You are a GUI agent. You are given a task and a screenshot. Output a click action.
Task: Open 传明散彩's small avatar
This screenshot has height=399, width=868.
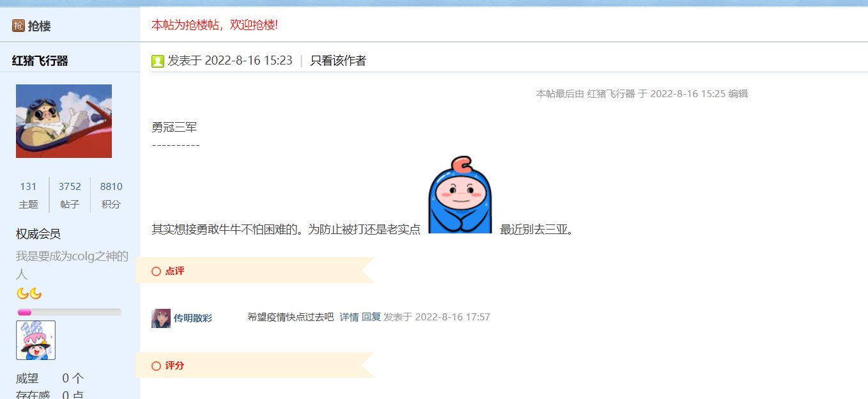(161, 318)
